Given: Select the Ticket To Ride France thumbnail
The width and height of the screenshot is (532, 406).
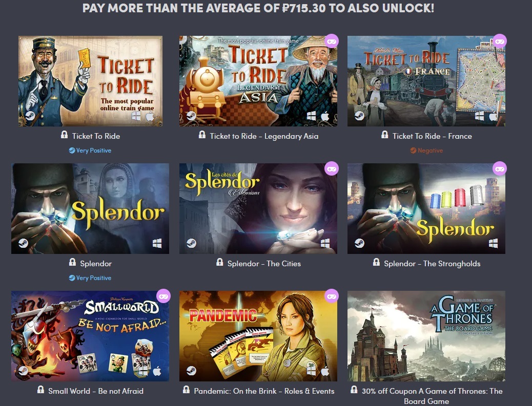Looking at the screenshot, I should pyautogui.click(x=426, y=81).
